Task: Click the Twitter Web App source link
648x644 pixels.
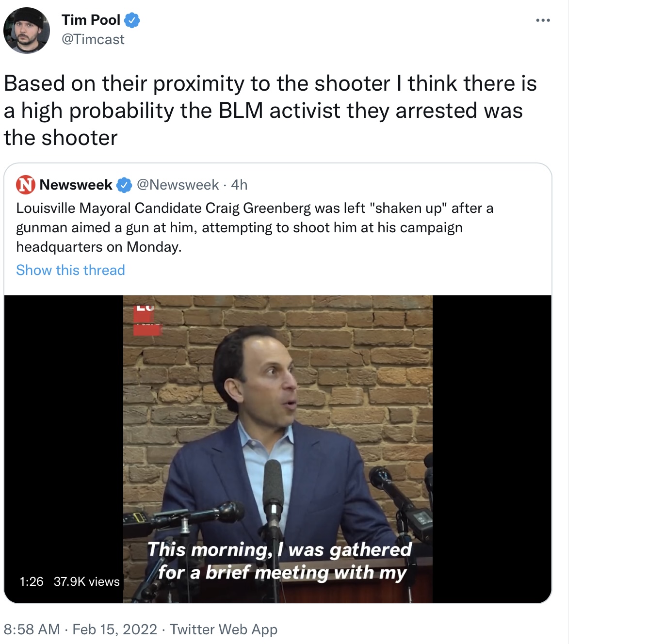Action: pos(224,629)
